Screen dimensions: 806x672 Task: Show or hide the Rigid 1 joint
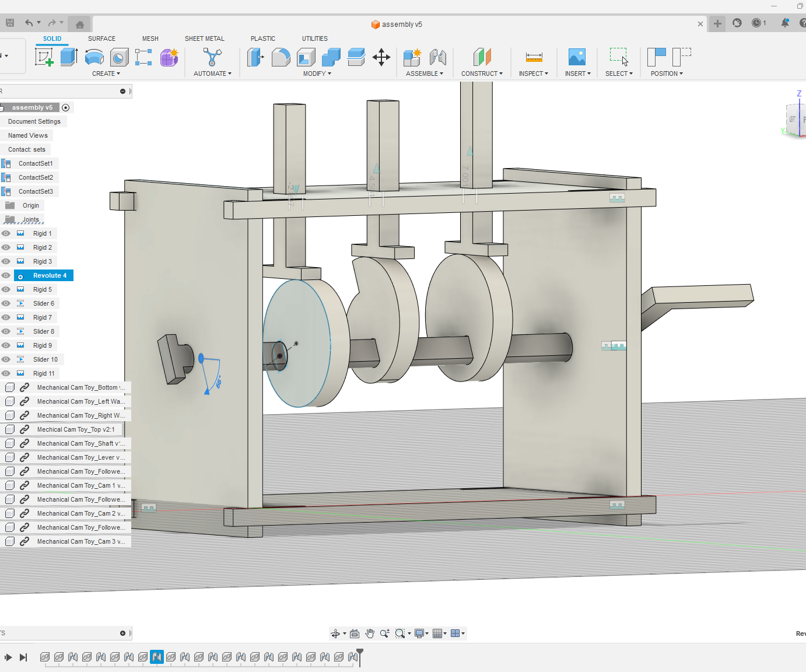[x=5, y=233]
